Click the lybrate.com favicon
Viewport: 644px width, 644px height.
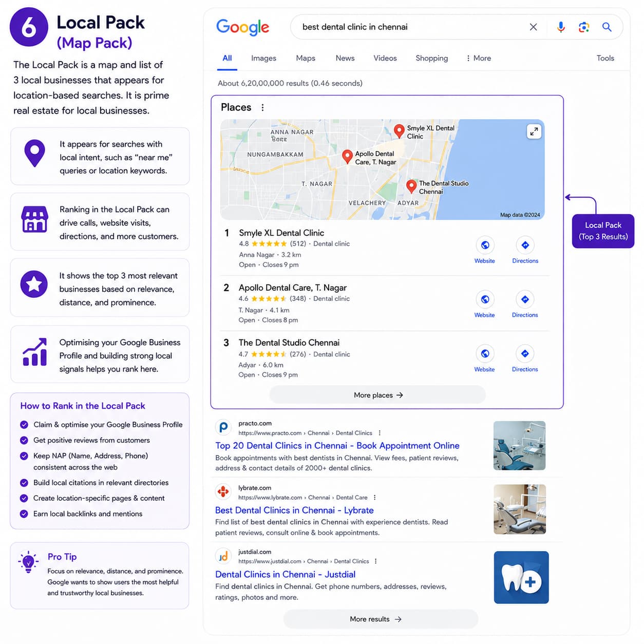223,492
